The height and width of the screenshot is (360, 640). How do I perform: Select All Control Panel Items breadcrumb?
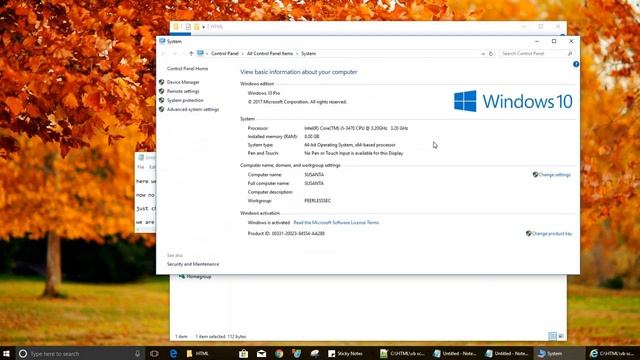coord(270,53)
